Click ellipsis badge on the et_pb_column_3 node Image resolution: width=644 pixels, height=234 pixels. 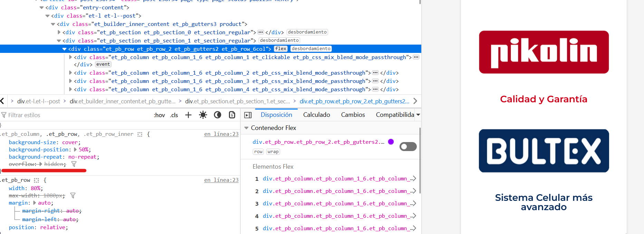[x=375, y=81]
